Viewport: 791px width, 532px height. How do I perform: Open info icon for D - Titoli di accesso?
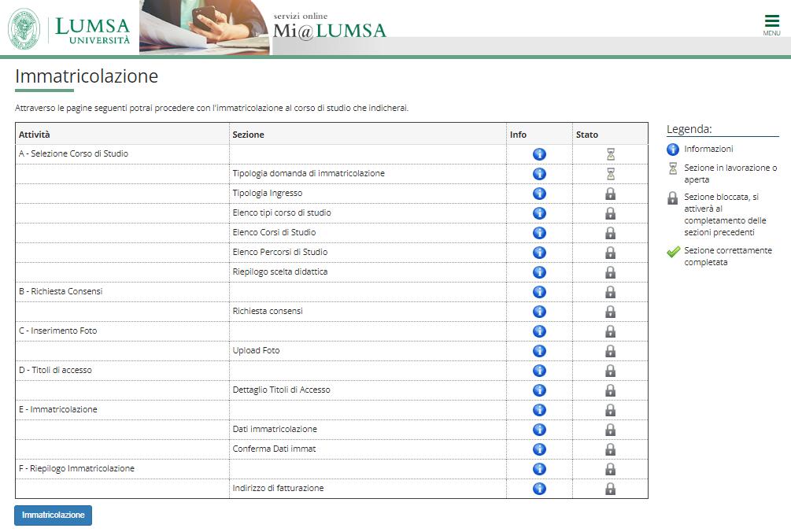click(539, 371)
